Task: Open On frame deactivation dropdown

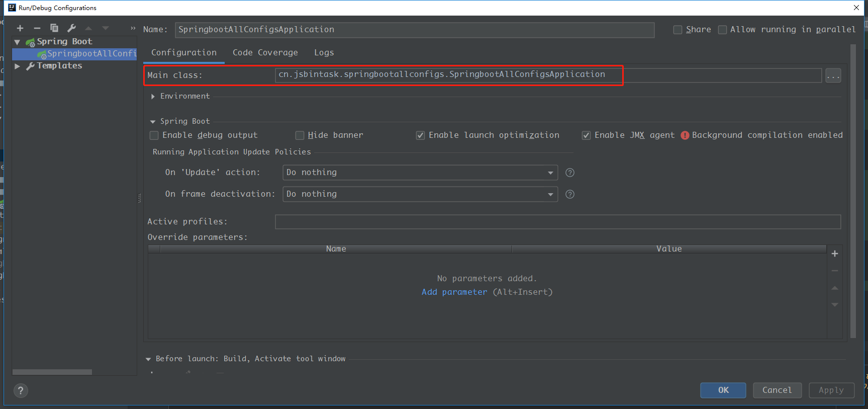Action: (420, 194)
